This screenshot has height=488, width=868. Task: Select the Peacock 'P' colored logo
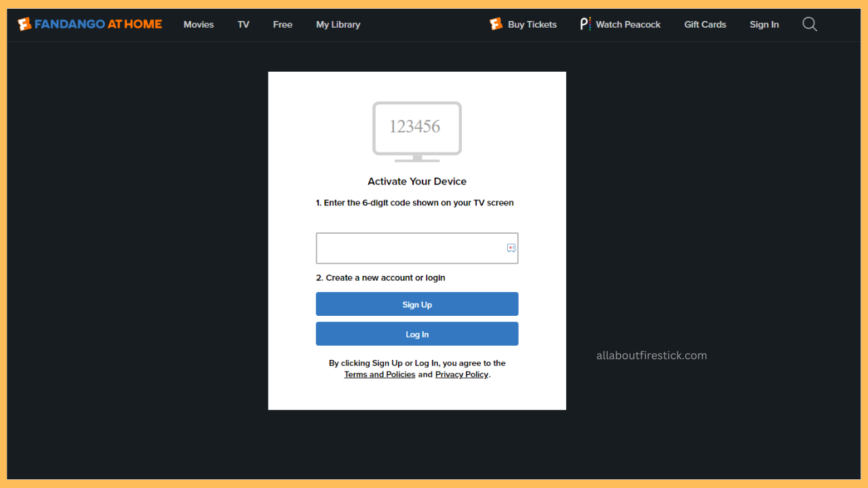point(585,24)
